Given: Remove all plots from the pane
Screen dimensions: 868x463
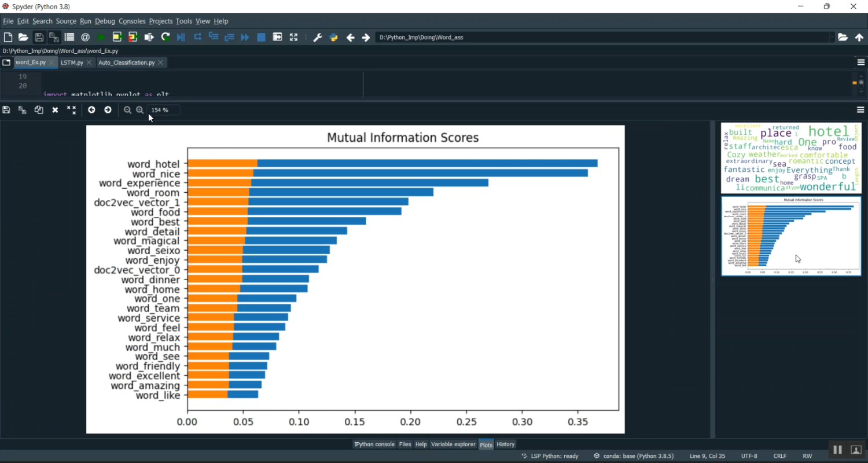Looking at the screenshot, I should click(x=71, y=110).
